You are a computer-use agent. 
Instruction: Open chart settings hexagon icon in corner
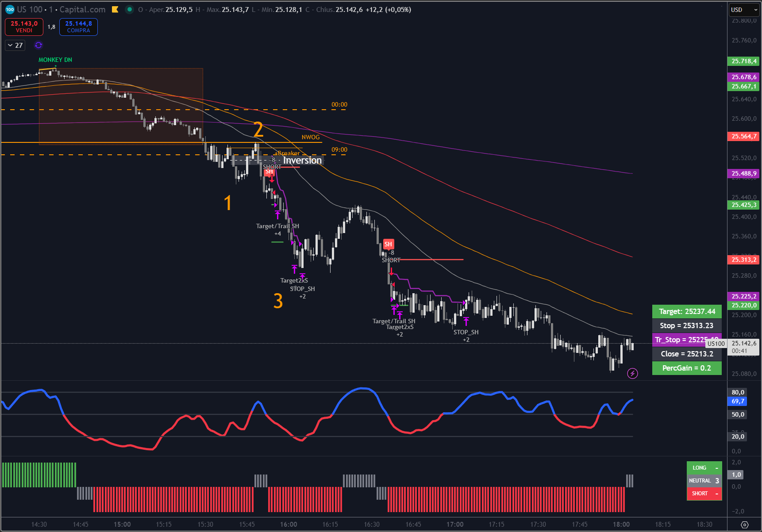pos(745,524)
